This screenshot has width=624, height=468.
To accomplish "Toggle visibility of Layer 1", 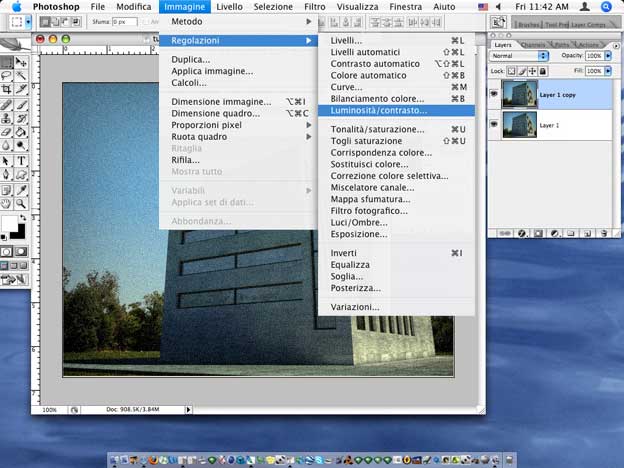I will [495, 124].
